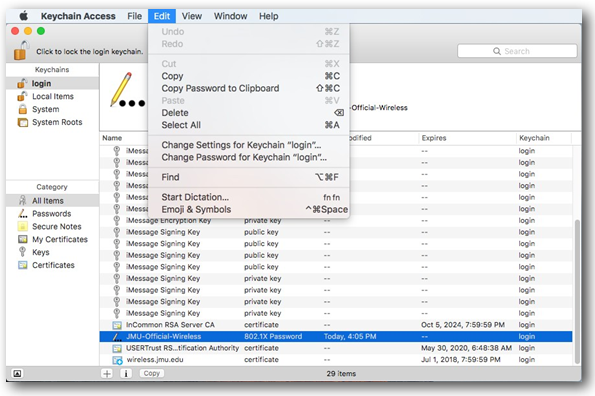595x396 pixels.
Task: Click the "802.1X Password" kind cell
Action: point(273,336)
